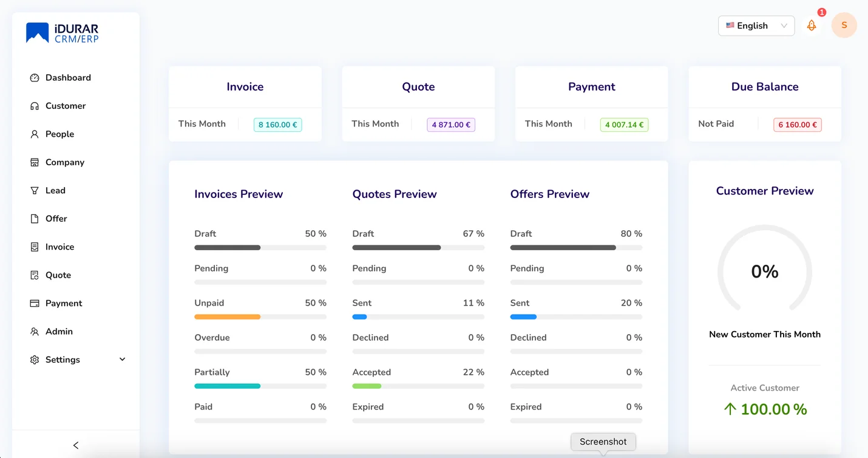This screenshot has height=458, width=868.
Task: Click the Invoices Draft progress bar
Action: (260, 248)
